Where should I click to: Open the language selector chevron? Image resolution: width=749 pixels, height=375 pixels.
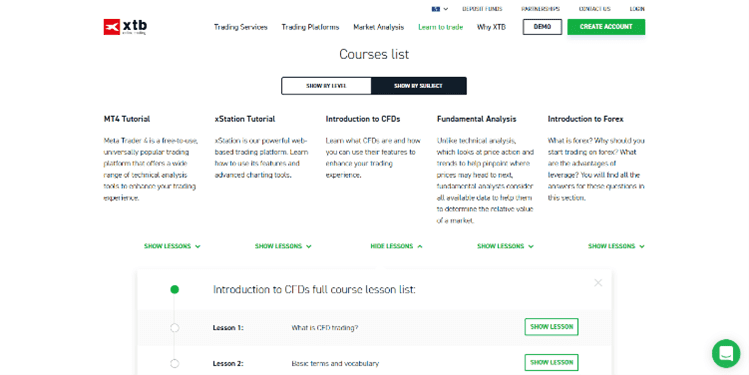(446, 9)
